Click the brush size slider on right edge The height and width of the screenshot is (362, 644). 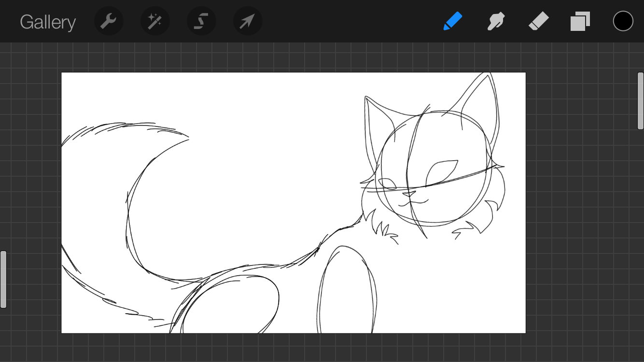[x=641, y=101]
